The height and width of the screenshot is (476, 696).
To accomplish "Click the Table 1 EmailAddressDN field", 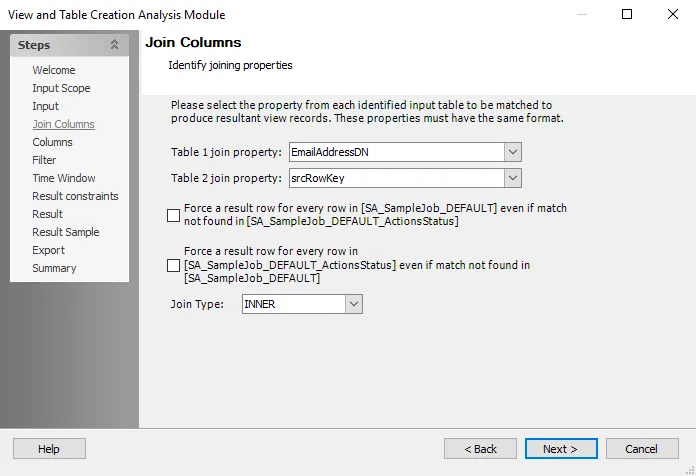I will [397, 152].
